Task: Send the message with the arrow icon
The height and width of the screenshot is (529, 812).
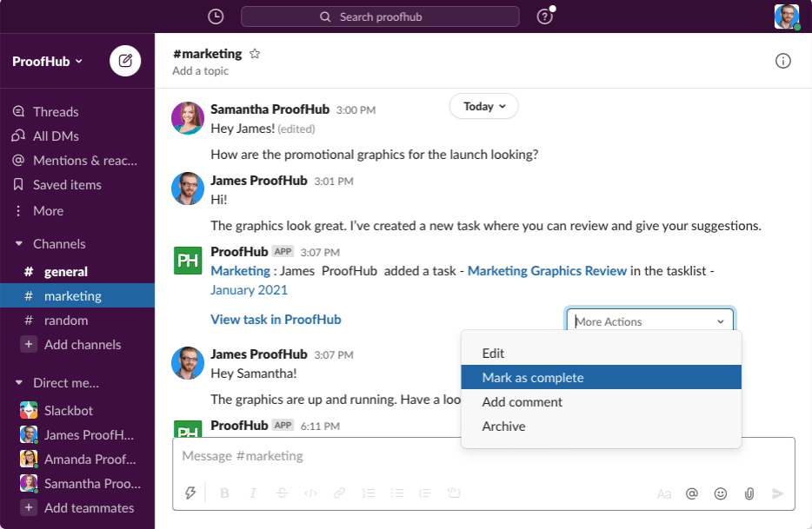Action: click(777, 493)
